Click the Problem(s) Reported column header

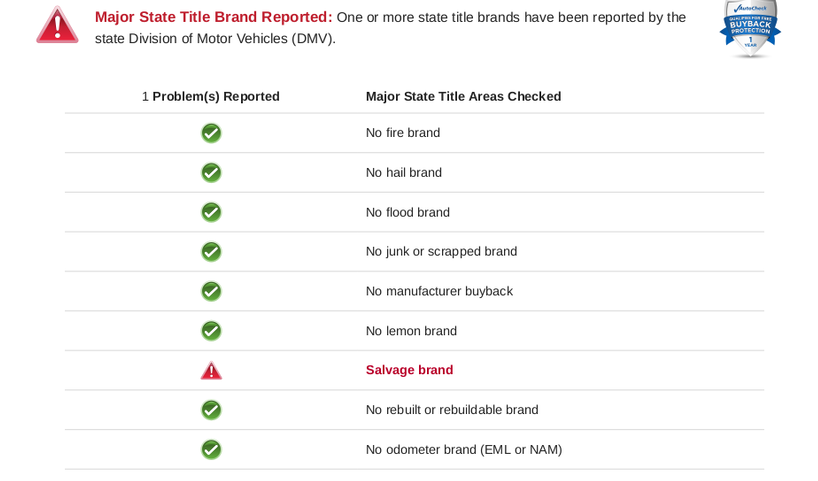point(211,97)
